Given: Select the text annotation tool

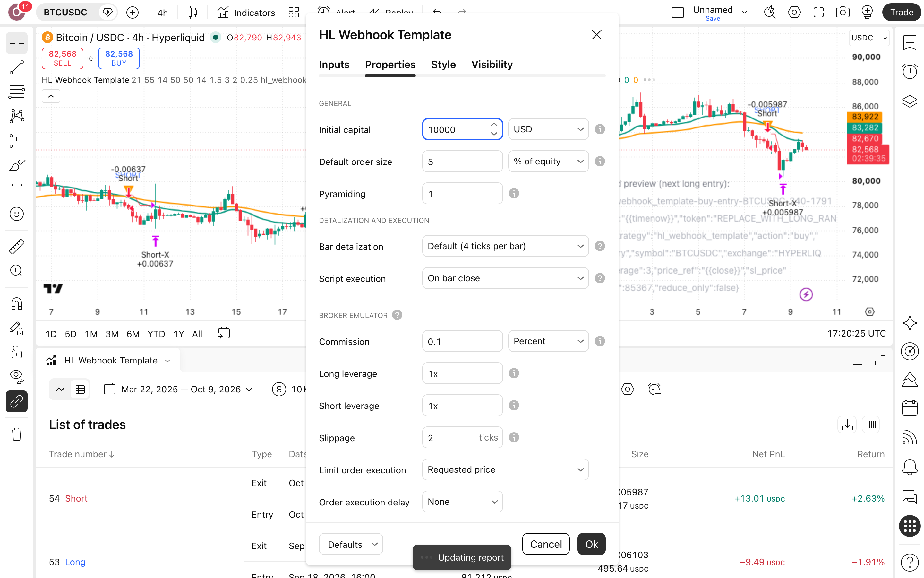Looking at the screenshot, I should click(16, 189).
